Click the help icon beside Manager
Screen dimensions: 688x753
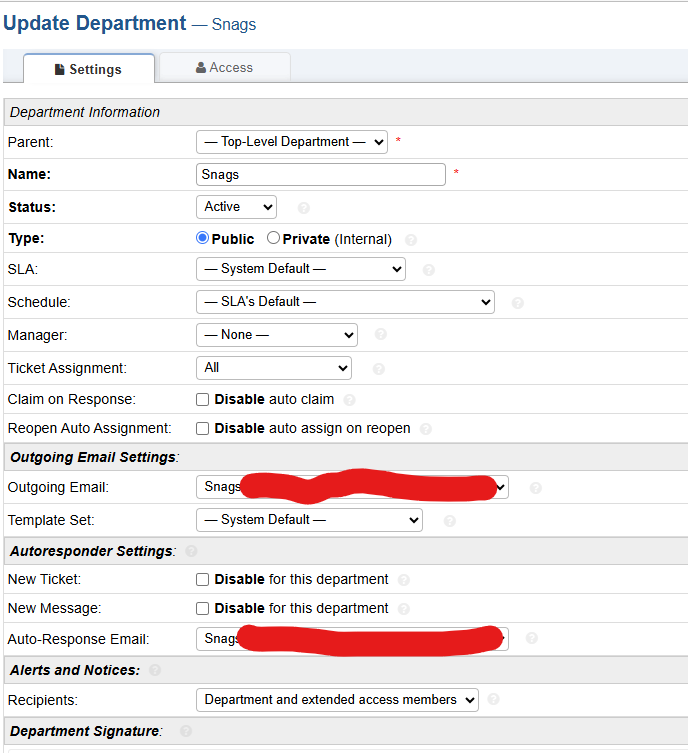[381, 334]
